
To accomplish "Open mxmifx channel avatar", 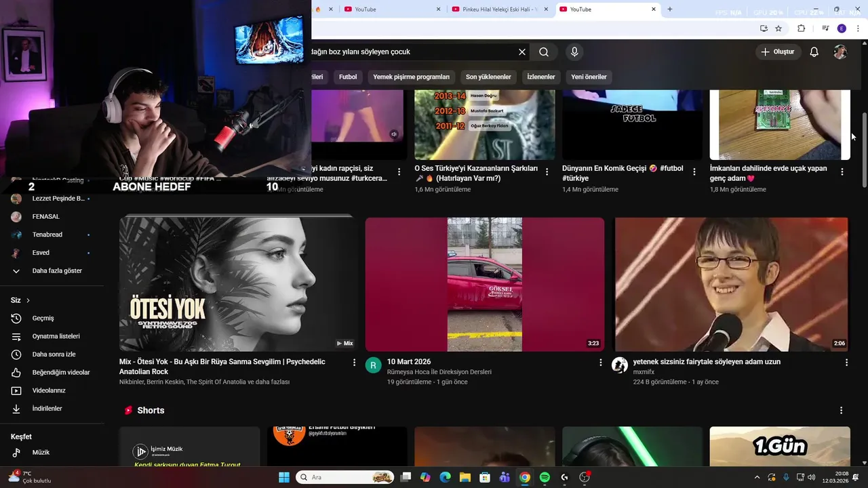I will point(620,365).
